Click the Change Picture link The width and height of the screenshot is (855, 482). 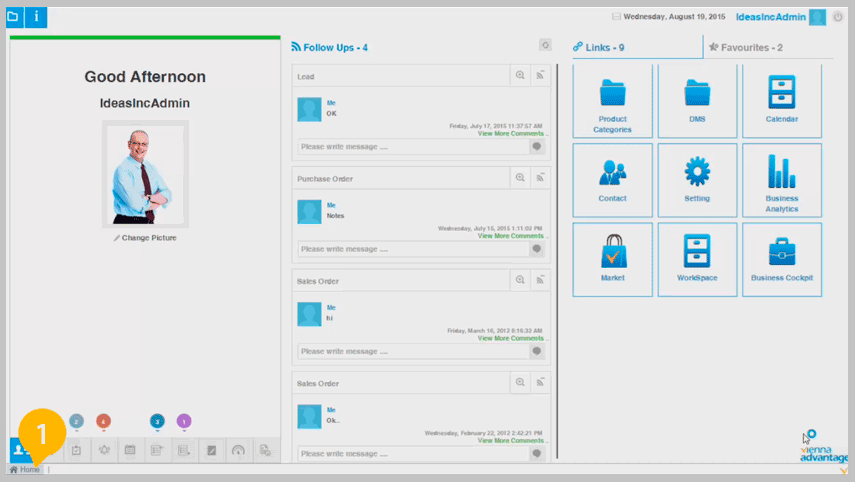pyautogui.click(x=145, y=238)
